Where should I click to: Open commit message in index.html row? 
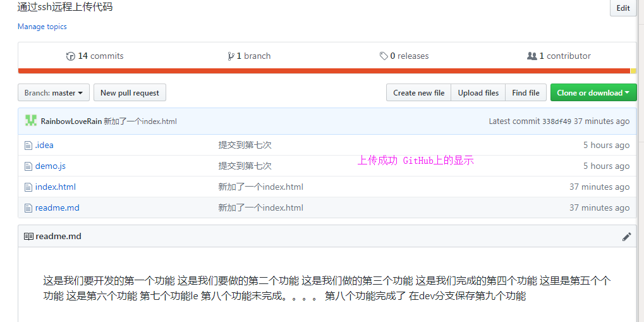(261, 187)
